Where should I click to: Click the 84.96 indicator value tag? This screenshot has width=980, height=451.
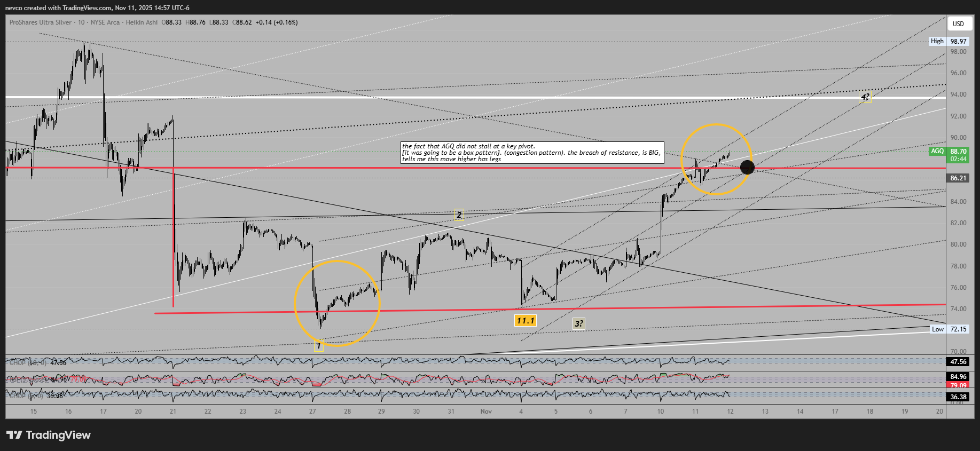958,377
